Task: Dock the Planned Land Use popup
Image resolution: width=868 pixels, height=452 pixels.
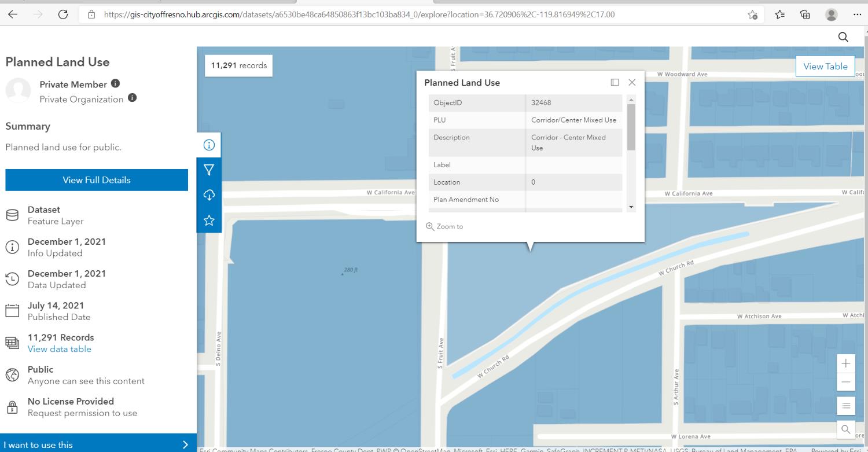Action: click(x=615, y=83)
